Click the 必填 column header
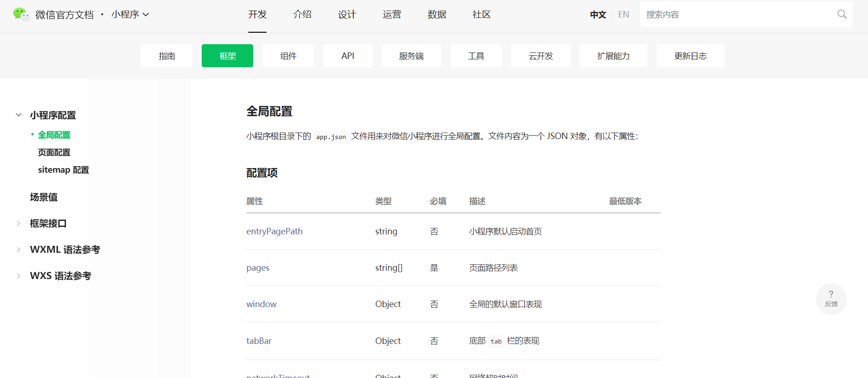The width and height of the screenshot is (868, 378). tap(438, 201)
